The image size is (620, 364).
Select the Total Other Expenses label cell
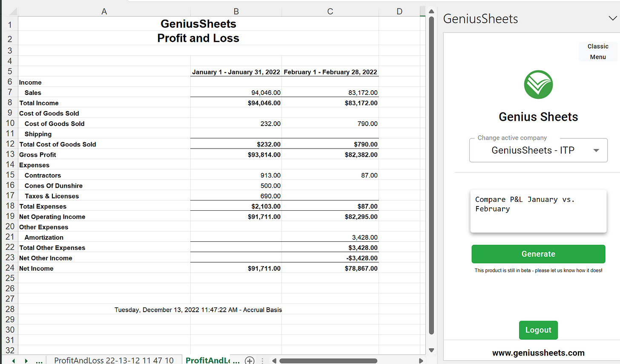click(x=104, y=247)
